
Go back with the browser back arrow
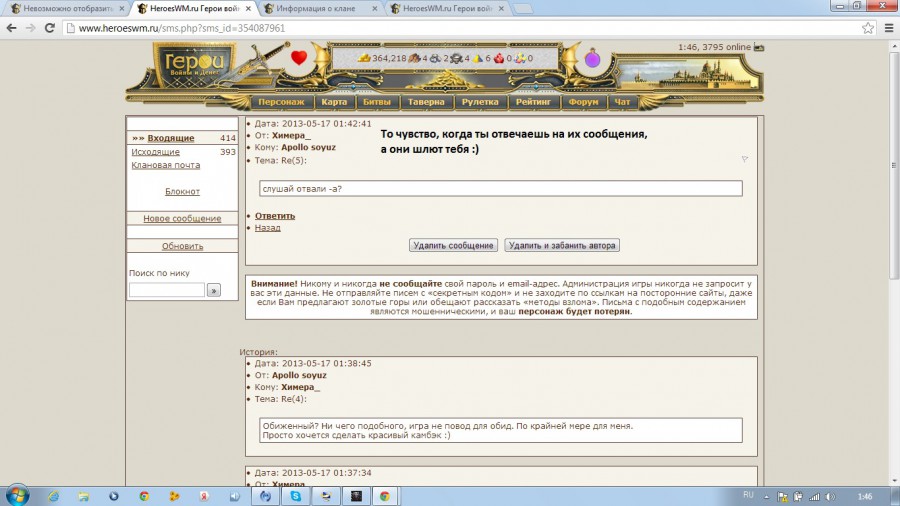(x=11, y=28)
